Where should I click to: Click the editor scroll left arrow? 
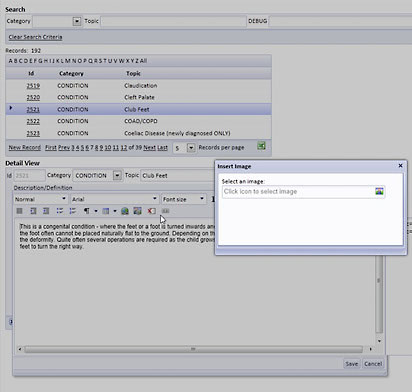(x=20, y=349)
